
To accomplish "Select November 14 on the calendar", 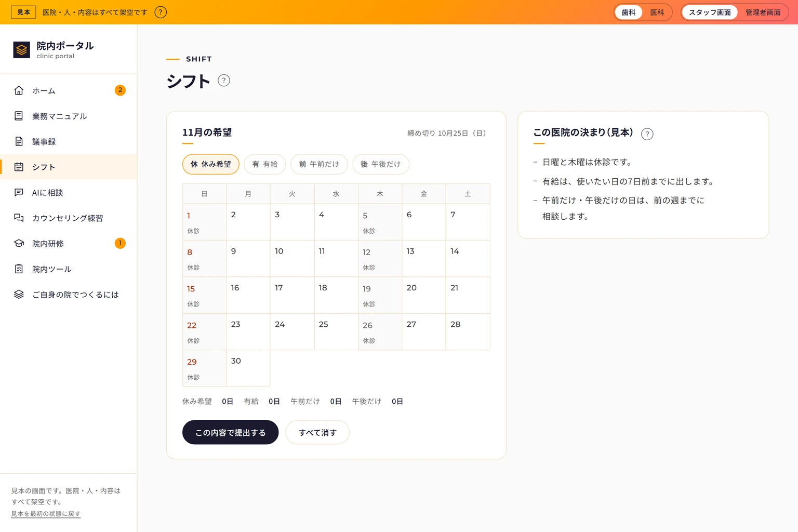I will 468,258.
